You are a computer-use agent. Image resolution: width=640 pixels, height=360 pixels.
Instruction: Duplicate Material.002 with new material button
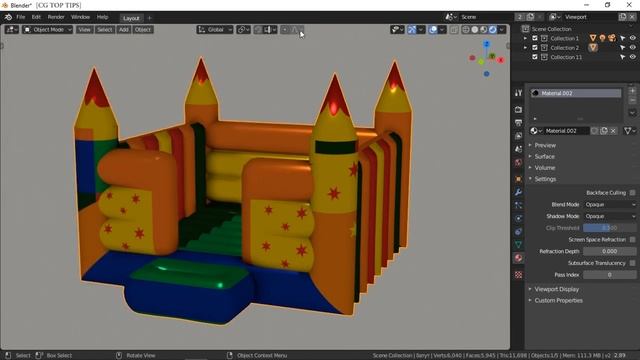click(604, 131)
